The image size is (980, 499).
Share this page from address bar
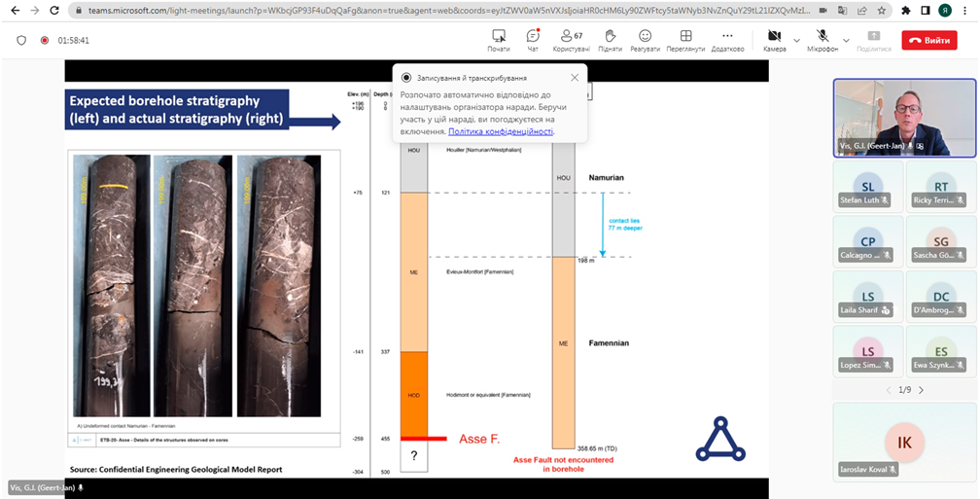pyautogui.click(x=861, y=11)
